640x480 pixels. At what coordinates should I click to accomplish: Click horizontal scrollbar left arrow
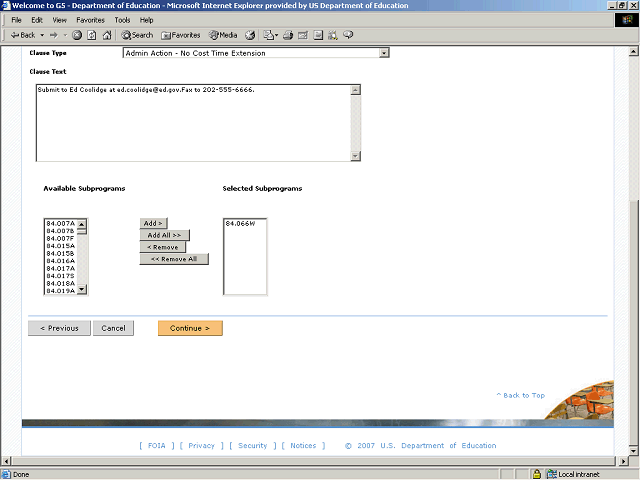[6, 461]
